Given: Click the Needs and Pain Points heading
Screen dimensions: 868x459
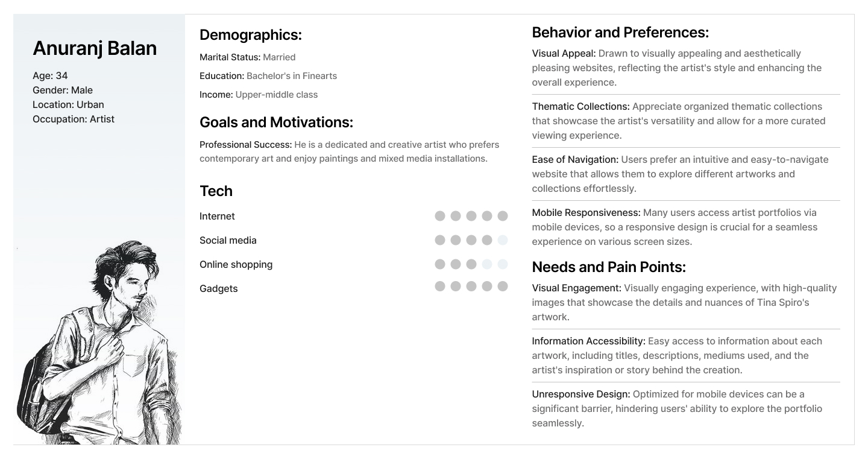Looking at the screenshot, I should (x=609, y=267).
